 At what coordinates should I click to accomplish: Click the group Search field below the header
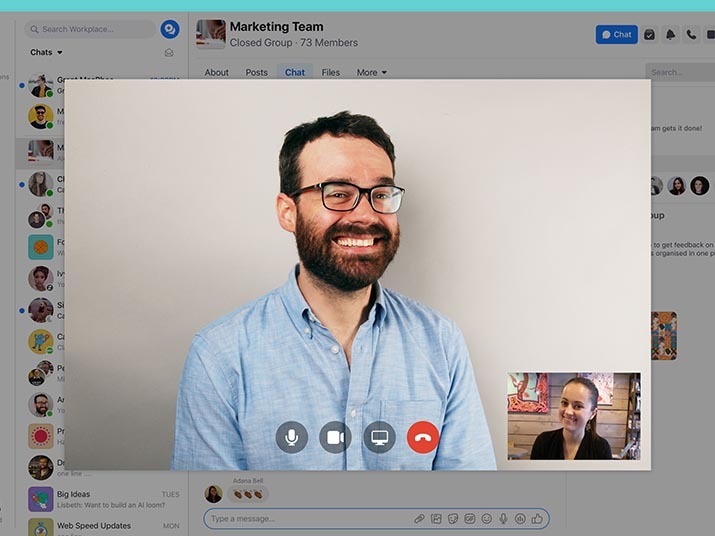[680, 72]
